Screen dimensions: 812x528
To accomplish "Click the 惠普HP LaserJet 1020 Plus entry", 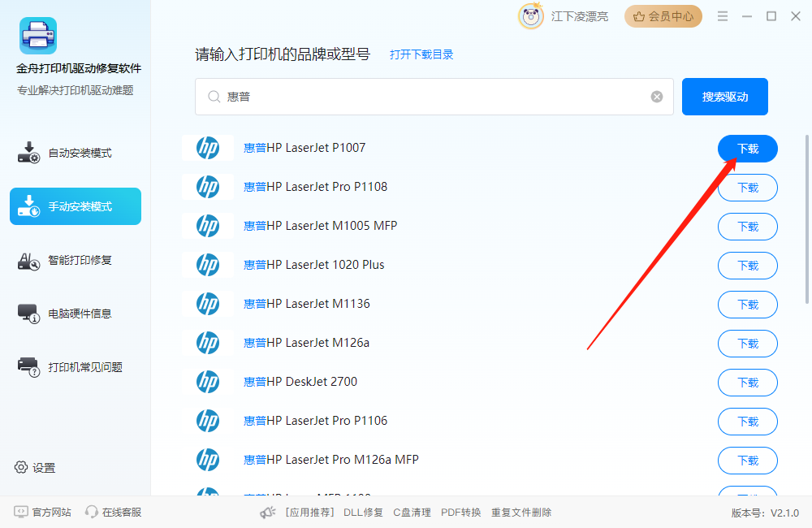I will (313, 264).
